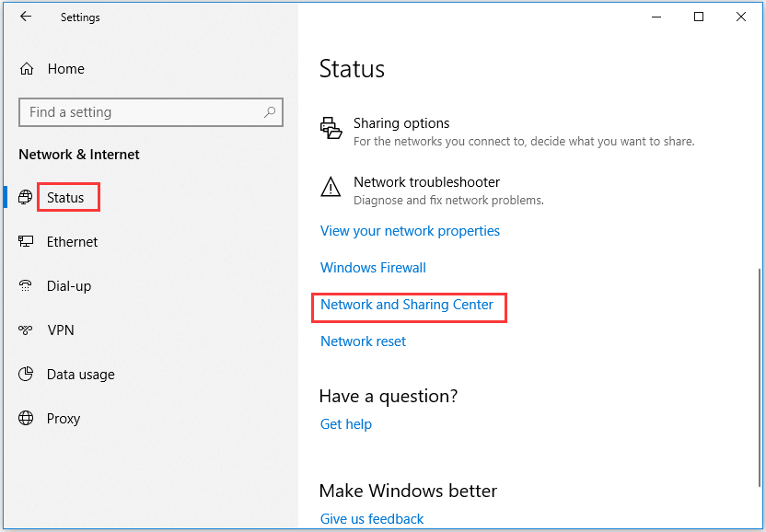
Task: Click the 'Status' page heading
Action: [352, 69]
